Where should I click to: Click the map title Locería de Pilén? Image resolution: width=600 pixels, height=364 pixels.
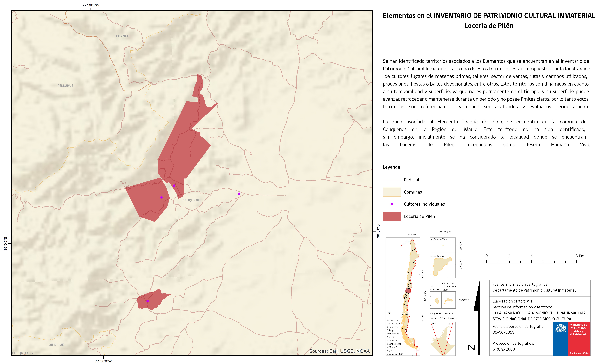489,26
